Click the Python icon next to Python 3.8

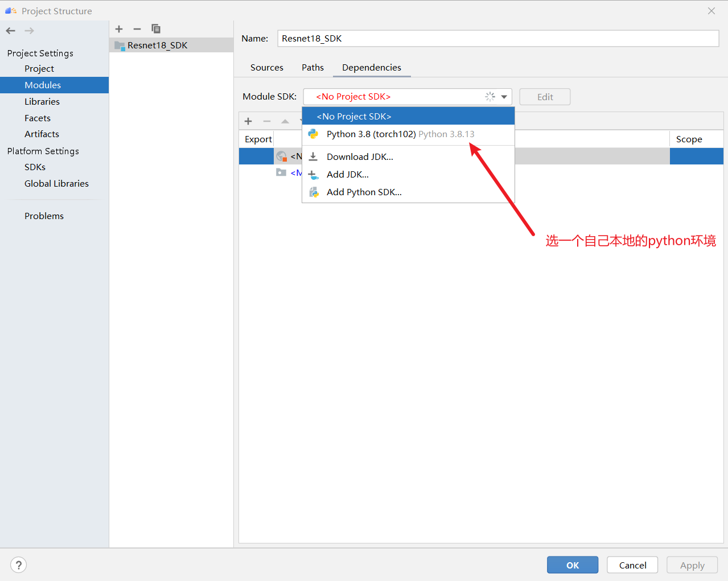(313, 134)
